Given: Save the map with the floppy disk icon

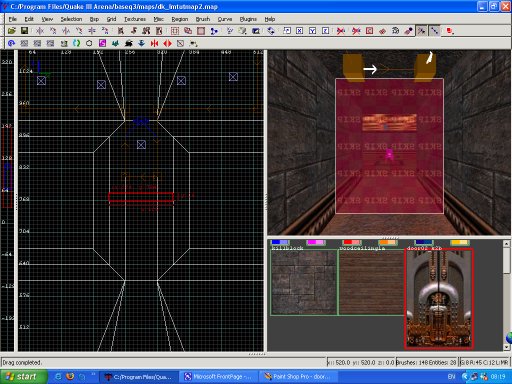Looking at the screenshot, I should tap(24, 31).
